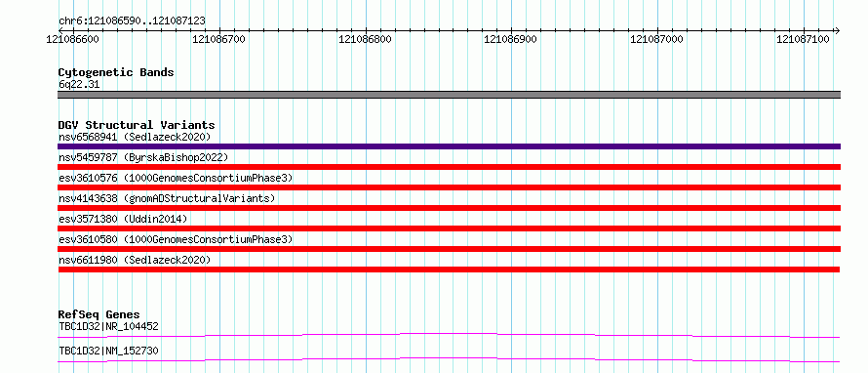Click ruler coordinate 121086800
Viewport: 868px width, 373px height.
coord(366,39)
